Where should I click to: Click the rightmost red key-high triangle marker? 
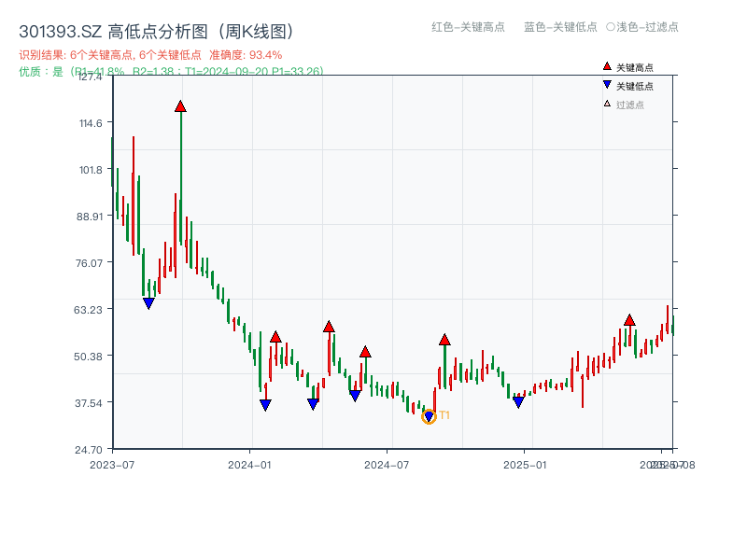[x=629, y=322]
